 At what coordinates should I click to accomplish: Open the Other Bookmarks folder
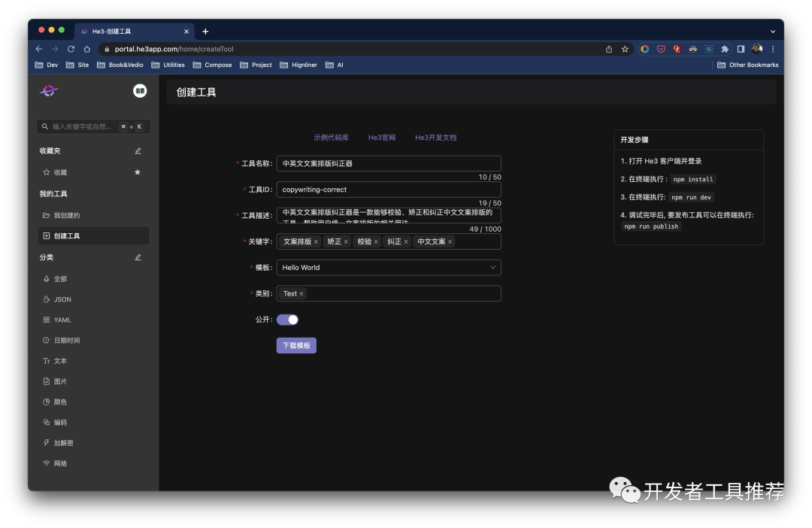tap(748, 65)
